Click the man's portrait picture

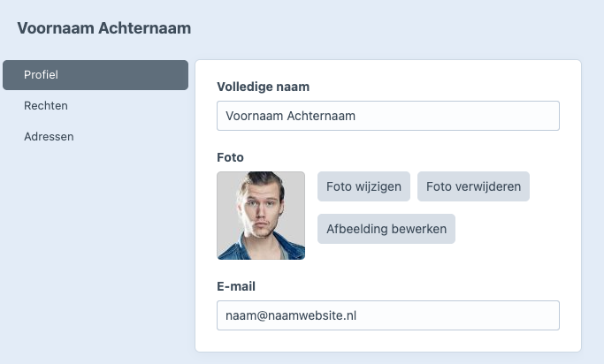(261, 216)
